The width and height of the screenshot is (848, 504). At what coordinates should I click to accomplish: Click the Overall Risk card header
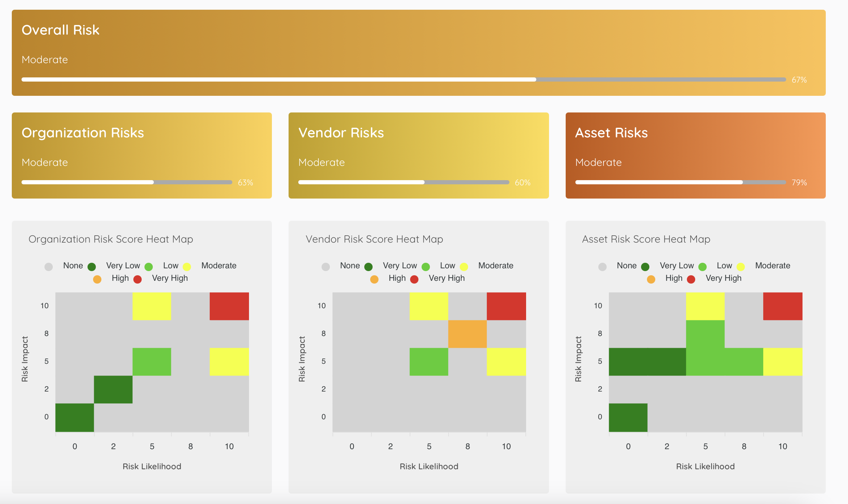[60, 30]
